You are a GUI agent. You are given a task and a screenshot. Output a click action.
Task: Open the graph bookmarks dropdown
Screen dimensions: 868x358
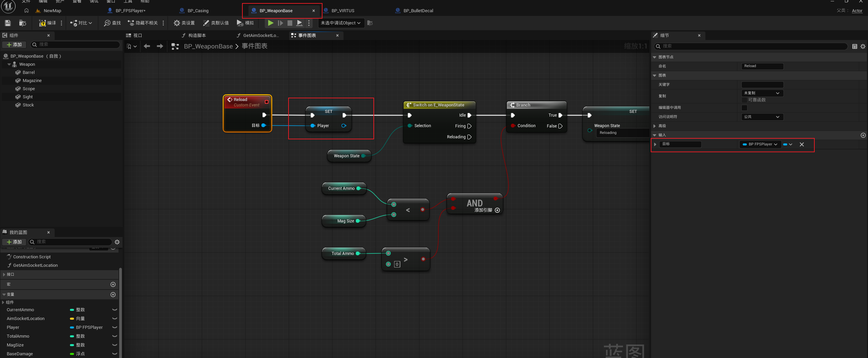pyautogui.click(x=132, y=46)
